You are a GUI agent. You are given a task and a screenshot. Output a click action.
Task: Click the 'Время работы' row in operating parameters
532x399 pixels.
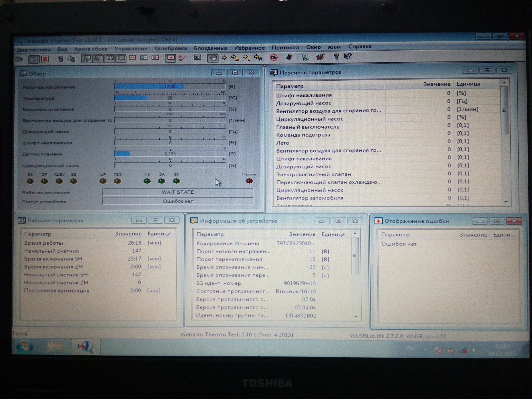click(98, 243)
